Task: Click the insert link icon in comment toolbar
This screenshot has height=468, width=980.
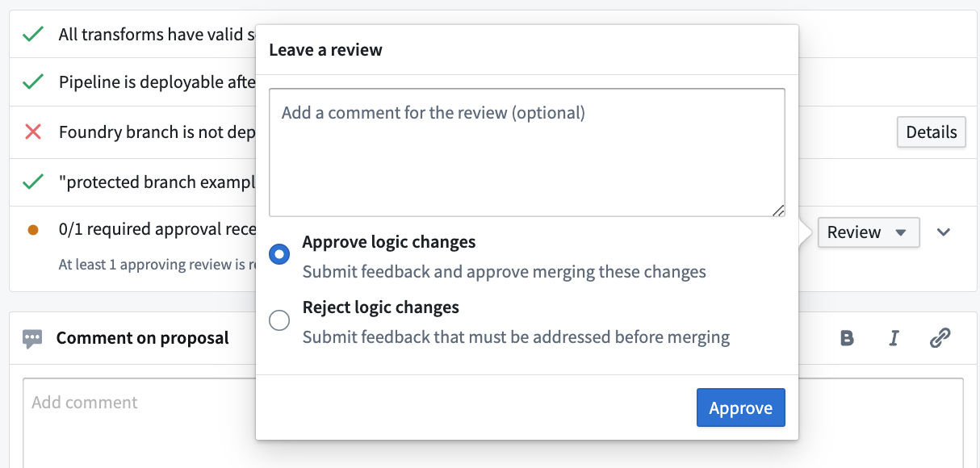Action: tap(940, 338)
